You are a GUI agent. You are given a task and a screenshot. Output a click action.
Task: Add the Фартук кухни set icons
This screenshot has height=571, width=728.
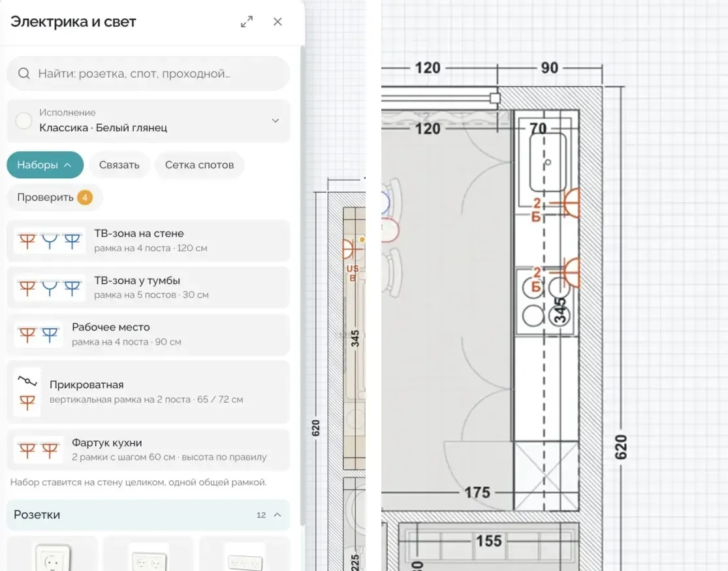39,450
